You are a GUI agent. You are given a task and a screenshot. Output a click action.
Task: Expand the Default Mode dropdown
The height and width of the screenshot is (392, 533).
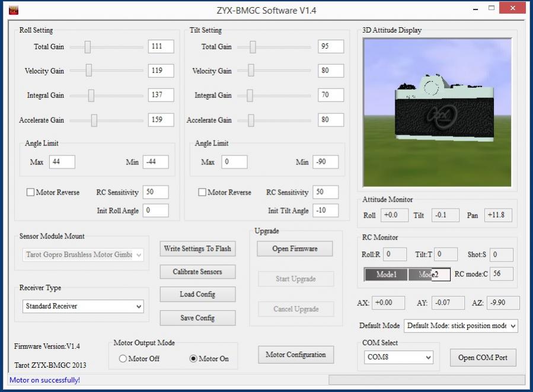tap(461, 326)
